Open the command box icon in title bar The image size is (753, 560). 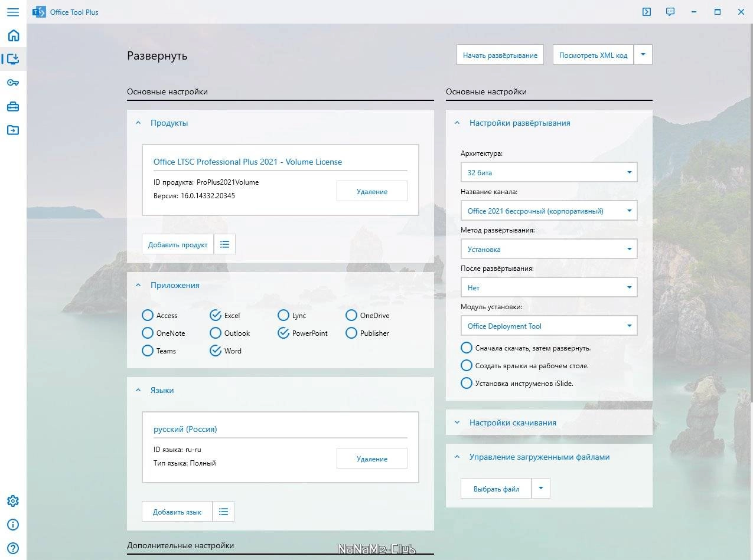[647, 12]
